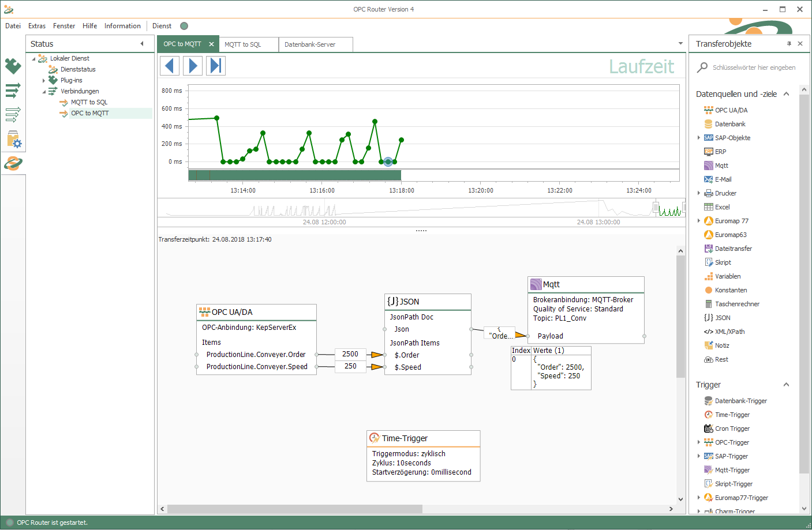Select the status planet icon in left sidebar
812x530 pixels.
[x=13, y=163]
